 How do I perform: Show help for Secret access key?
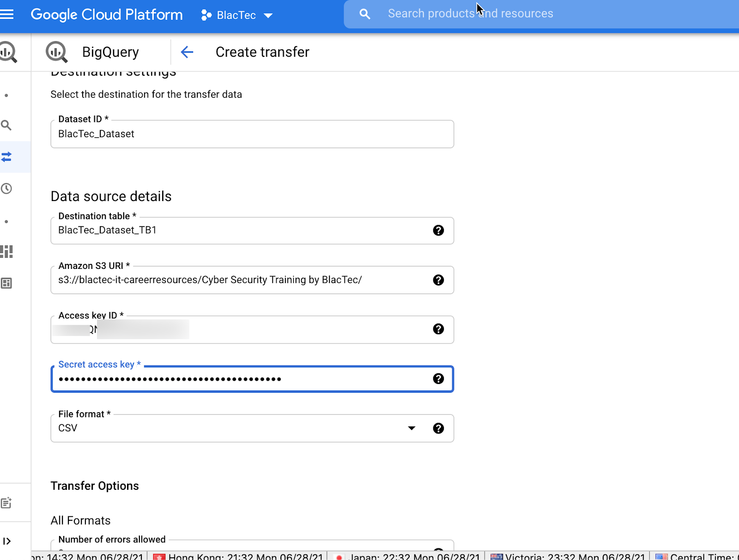coord(438,379)
